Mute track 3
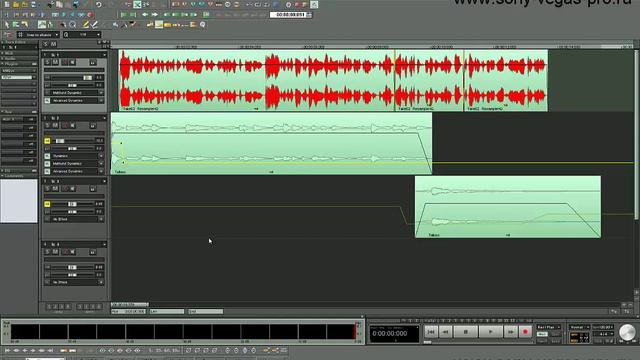 pos(55,189)
